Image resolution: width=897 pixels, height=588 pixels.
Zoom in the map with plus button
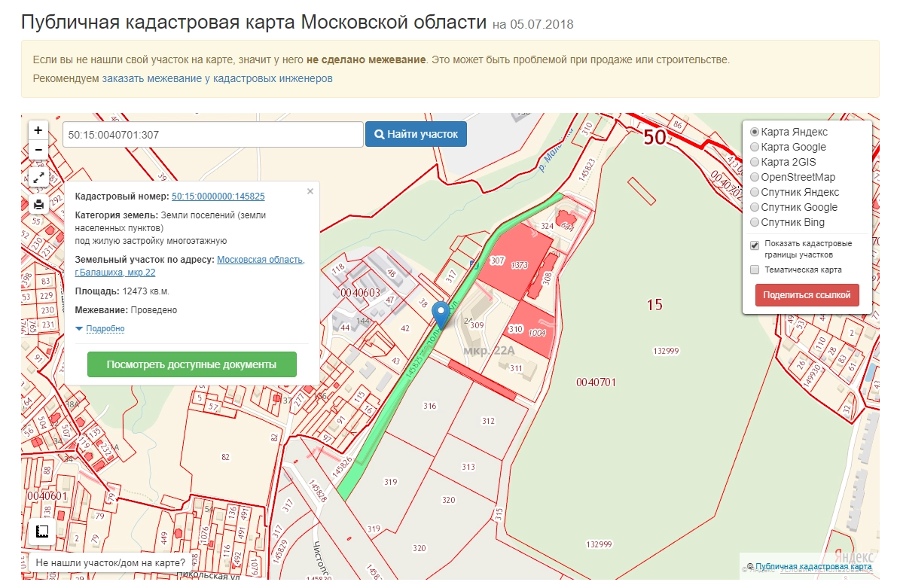(38, 130)
